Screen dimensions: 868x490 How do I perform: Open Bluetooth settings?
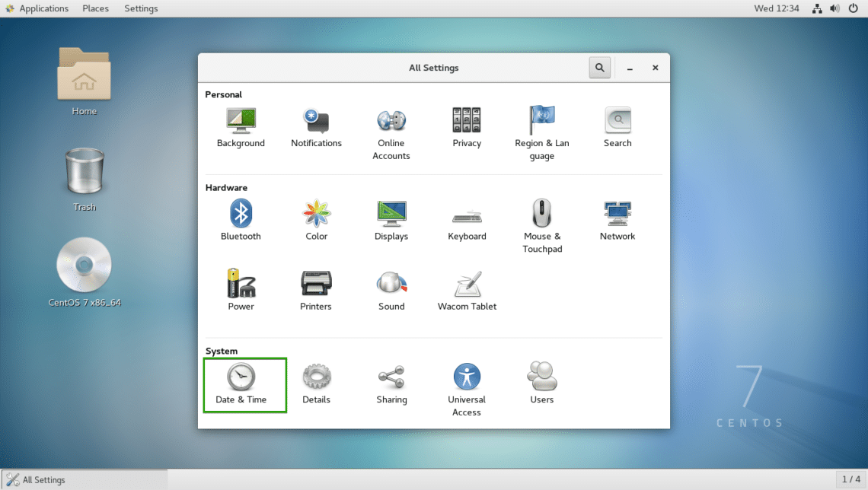(x=241, y=219)
